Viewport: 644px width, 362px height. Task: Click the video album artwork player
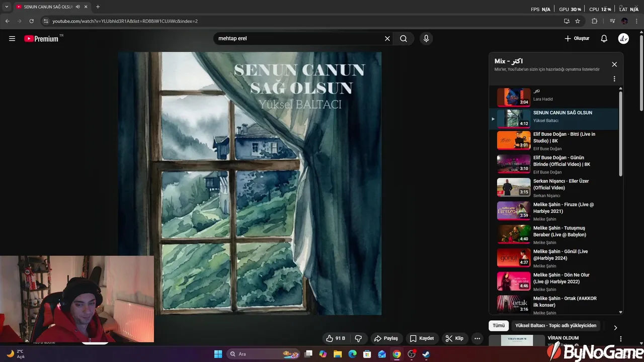(x=250, y=184)
